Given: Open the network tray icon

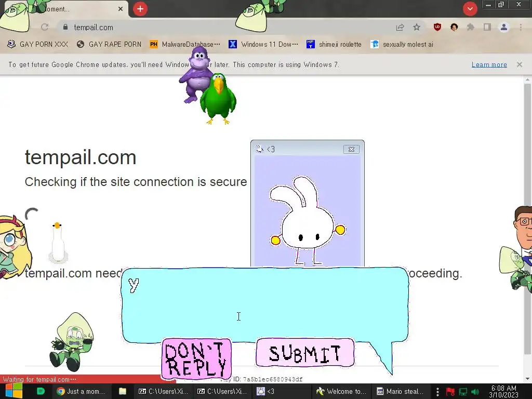Looking at the screenshot, I should [463, 392].
